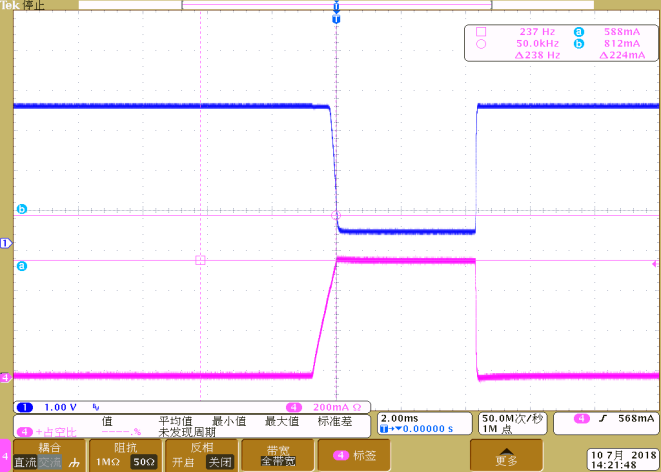The height and width of the screenshot is (472, 661).
Task: Click the cursor a marker on the left
Action: [x=21, y=266]
